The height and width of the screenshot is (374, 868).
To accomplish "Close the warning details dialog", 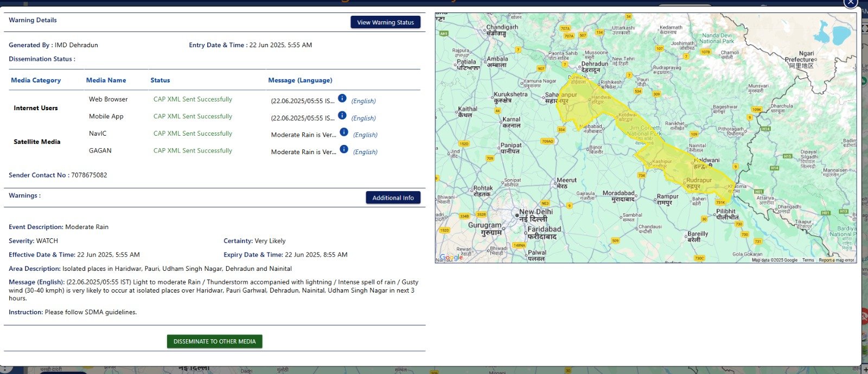I will 851,3.
